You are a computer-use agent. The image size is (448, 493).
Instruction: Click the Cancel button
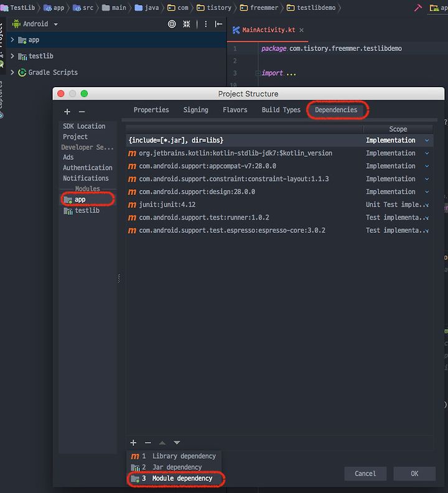pyautogui.click(x=365, y=474)
